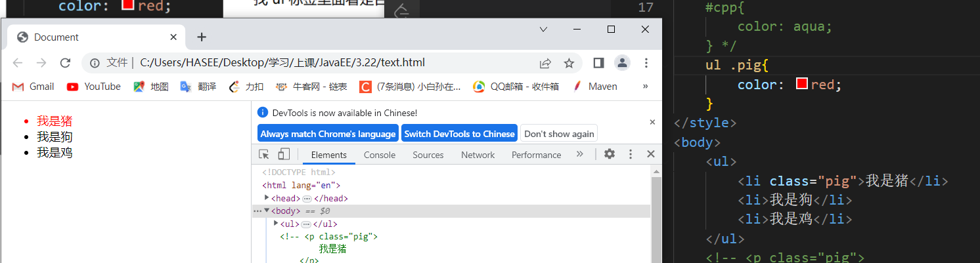
Task: Click red swatch in ul .pig rule
Action: (x=801, y=84)
